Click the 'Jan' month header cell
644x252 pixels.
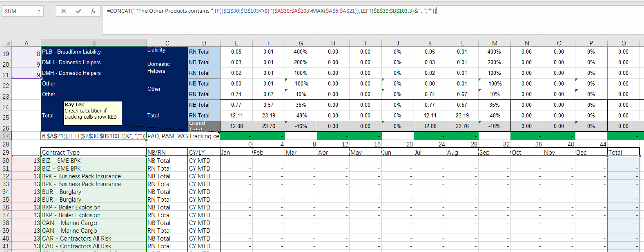coord(236,153)
